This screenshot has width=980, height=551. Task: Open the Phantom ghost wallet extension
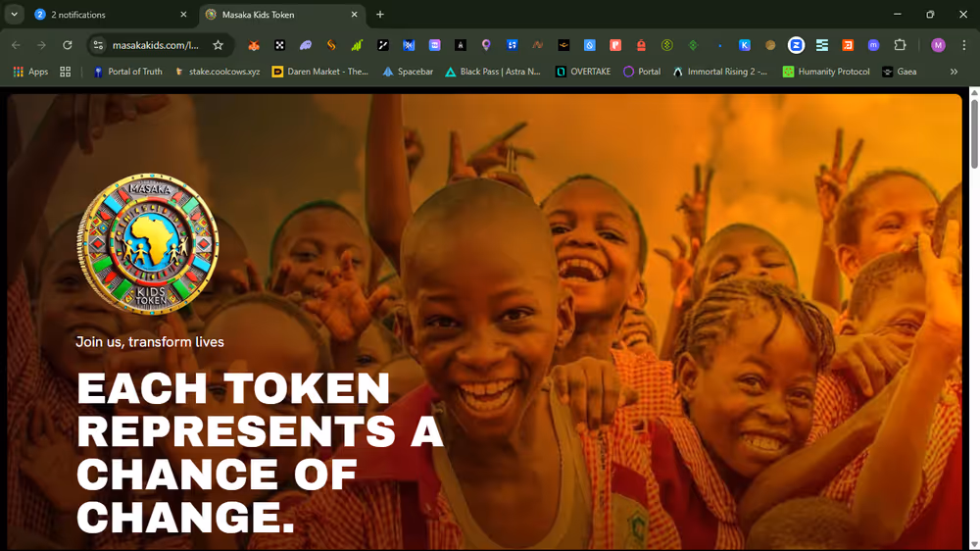pos(305,45)
